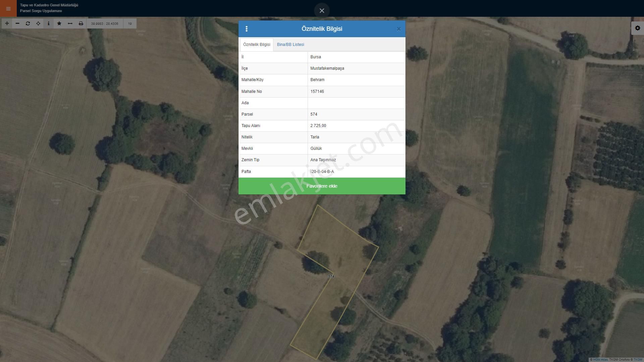Viewport: 644px width, 362px height.
Task: Click the zoom level stepper field
Action: click(x=129, y=23)
